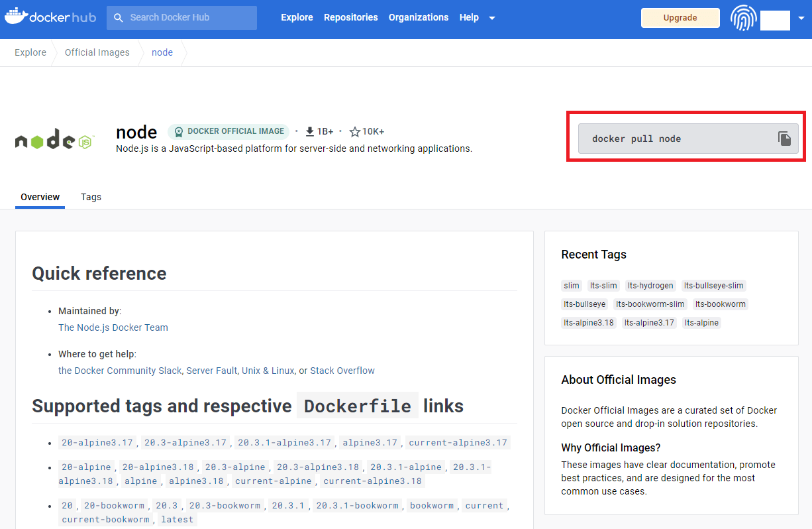The height and width of the screenshot is (529, 812).
Task: Open the 20.3.1-bookworm Dockerfile link
Action: (x=358, y=505)
